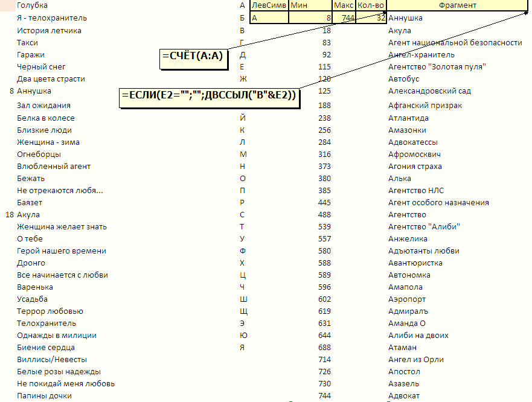Select the cell Два цвета страсти
Viewport: 532px width, 402px height.
click(51, 78)
